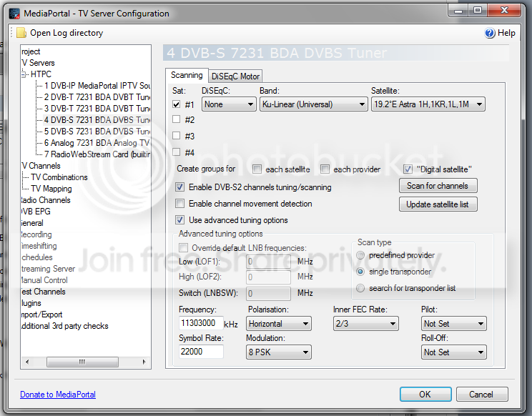This screenshot has width=532, height=416.
Task: Click Scan for channels button
Action: 438,186
